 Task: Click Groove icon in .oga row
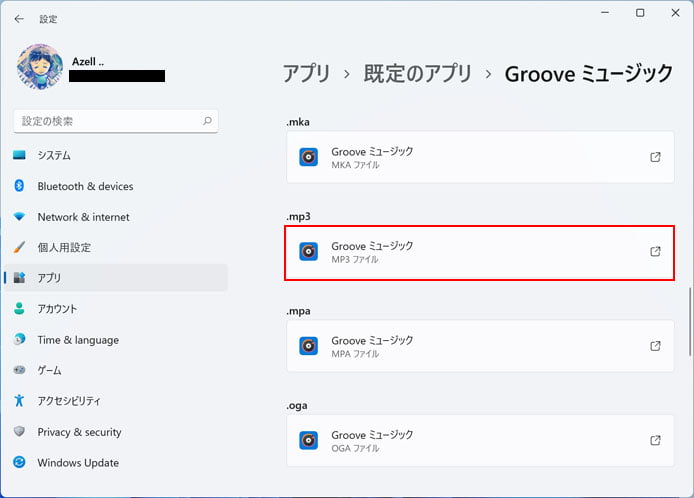(x=308, y=440)
